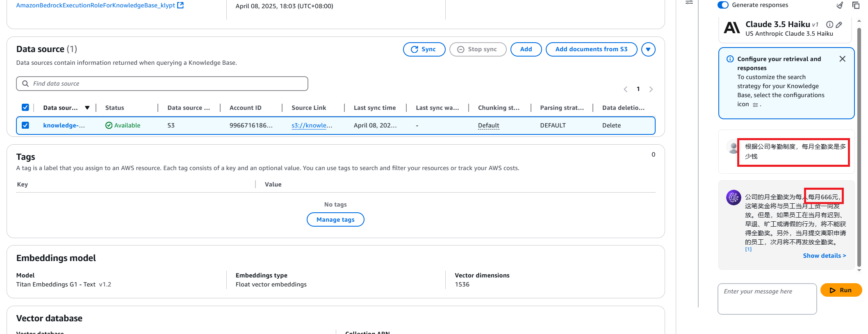Toggle Generate responses switch
Image resolution: width=868 pixels, height=334 pixels.
[x=723, y=5]
